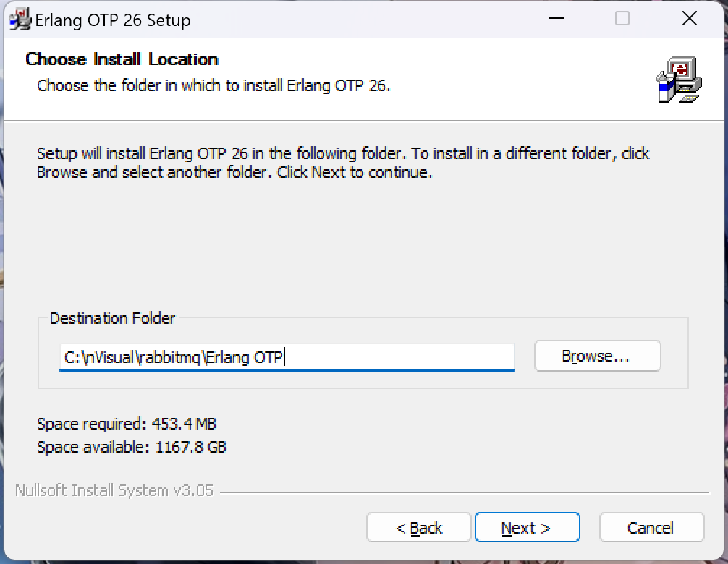Click 'nVisual' in the destination folder path
This screenshot has height=564, width=728.
(x=110, y=356)
